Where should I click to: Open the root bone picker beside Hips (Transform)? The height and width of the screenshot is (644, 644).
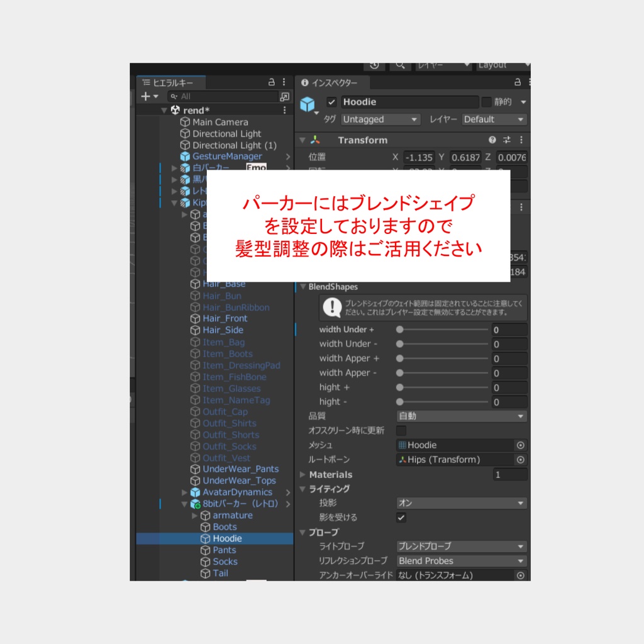519,460
